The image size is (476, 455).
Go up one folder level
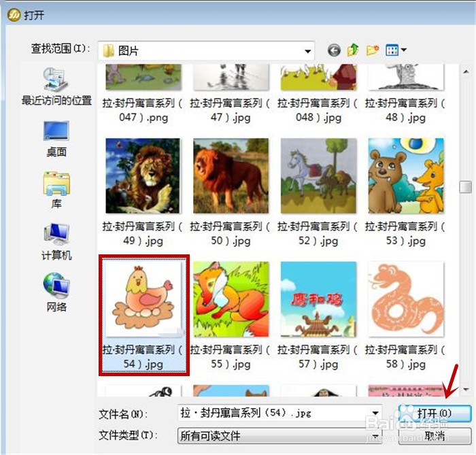[353, 50]
